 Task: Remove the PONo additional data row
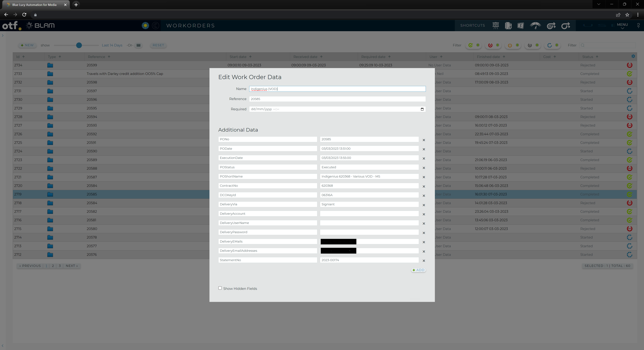424,140
